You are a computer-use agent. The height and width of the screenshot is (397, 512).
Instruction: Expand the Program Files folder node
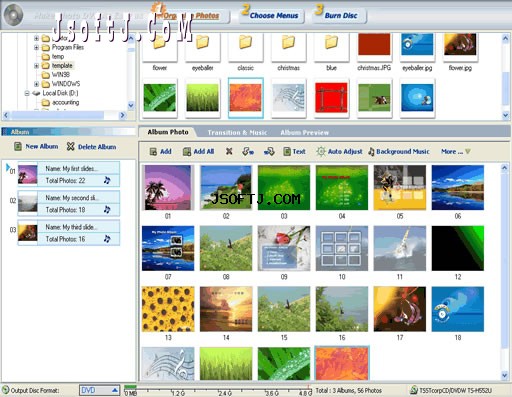[x=36, y=48]
